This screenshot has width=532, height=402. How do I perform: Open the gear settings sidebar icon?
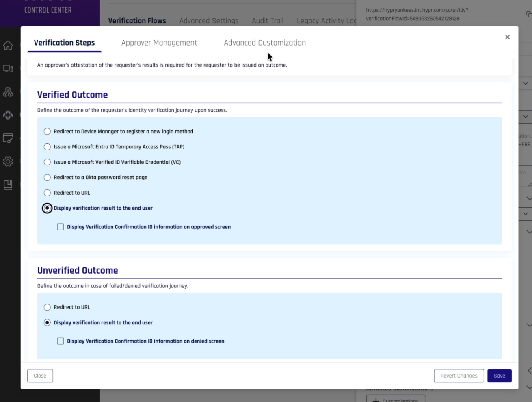click(8, 161)
